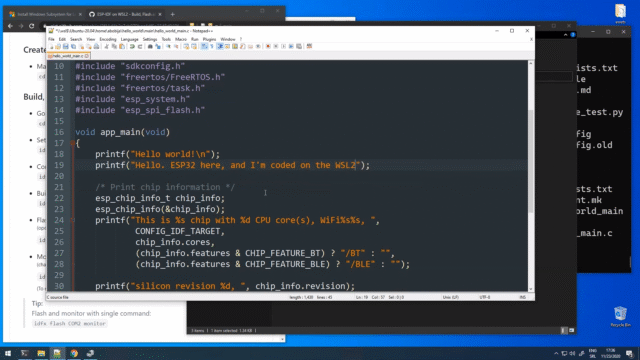Screen dimensions: 640x360
Task: Open the File menu
Action: coord(51,39)
